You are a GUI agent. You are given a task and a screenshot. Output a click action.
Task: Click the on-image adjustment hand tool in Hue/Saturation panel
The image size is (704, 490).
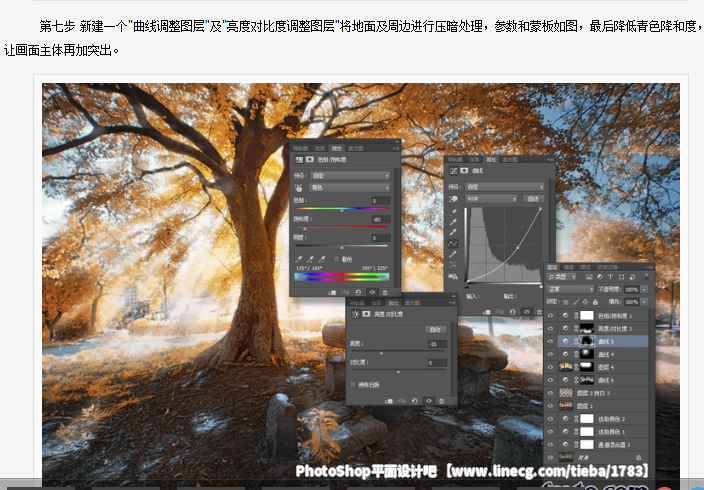click(x=299, y=188)
